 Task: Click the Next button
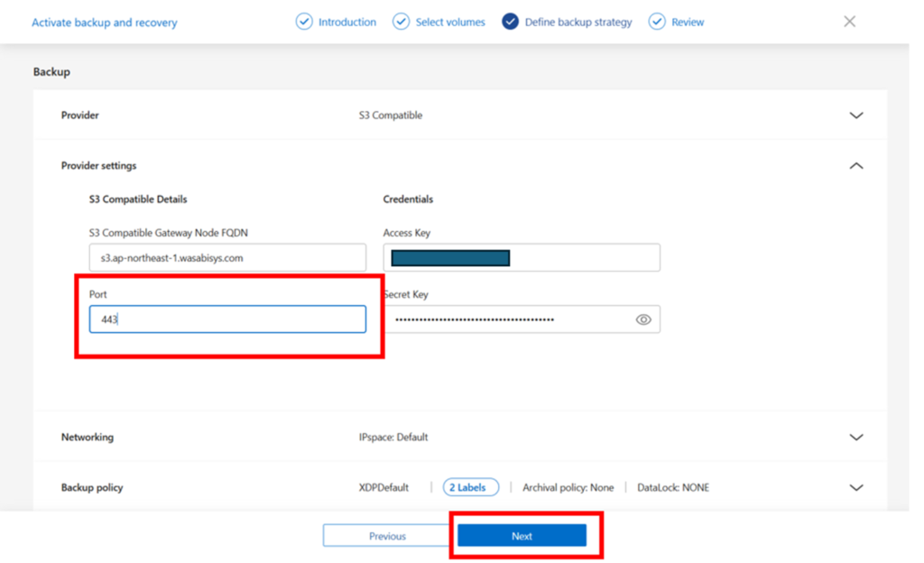click(522, 536)
